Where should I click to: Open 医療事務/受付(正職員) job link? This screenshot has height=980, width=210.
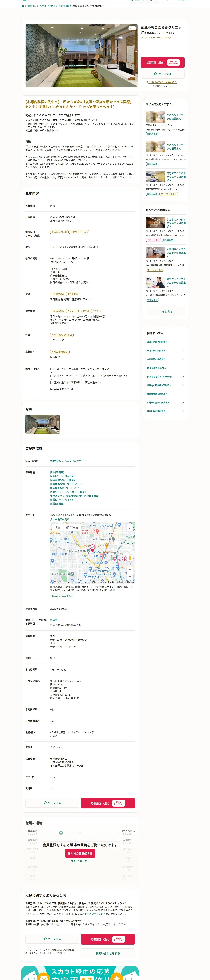(x=62, y=480)
